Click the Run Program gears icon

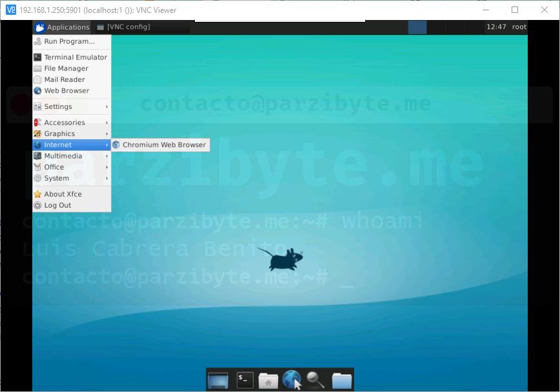37,41
